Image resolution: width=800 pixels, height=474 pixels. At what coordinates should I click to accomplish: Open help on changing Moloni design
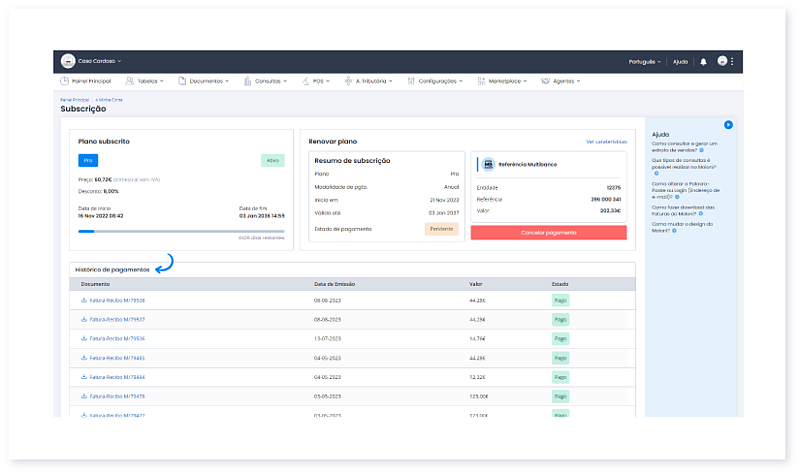coord(682,227)
